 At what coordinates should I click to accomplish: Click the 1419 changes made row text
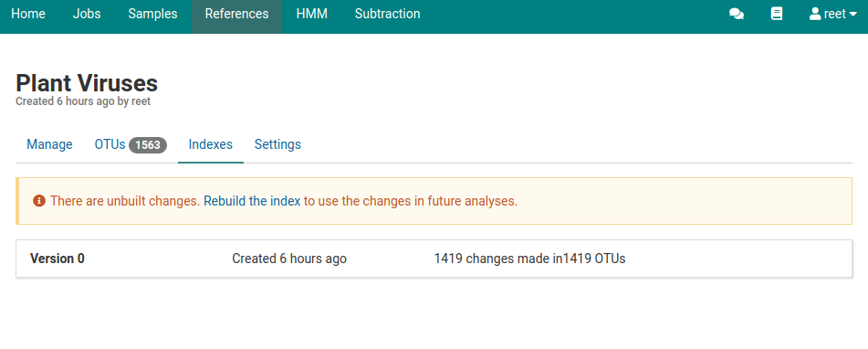[x=529, y=259]
